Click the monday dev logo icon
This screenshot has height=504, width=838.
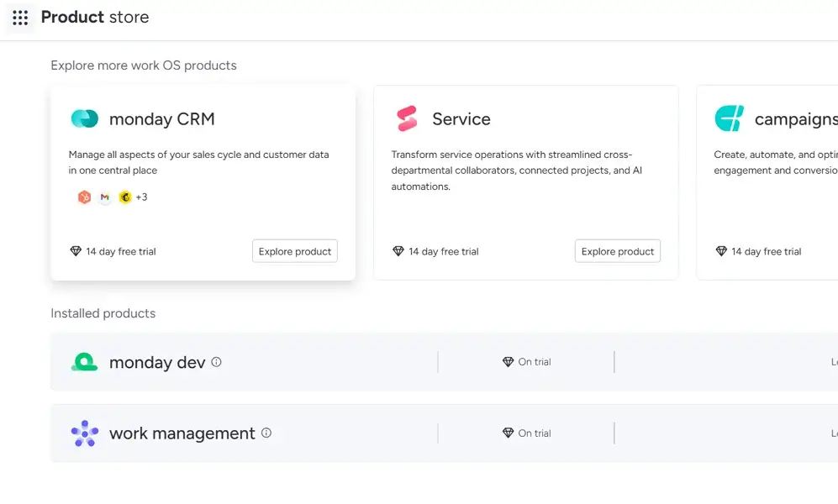(84, 362)
